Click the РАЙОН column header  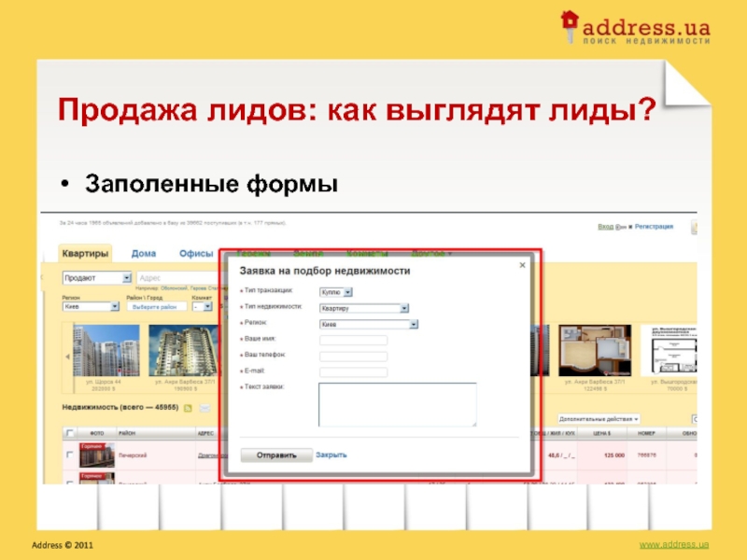coord(127,433)
